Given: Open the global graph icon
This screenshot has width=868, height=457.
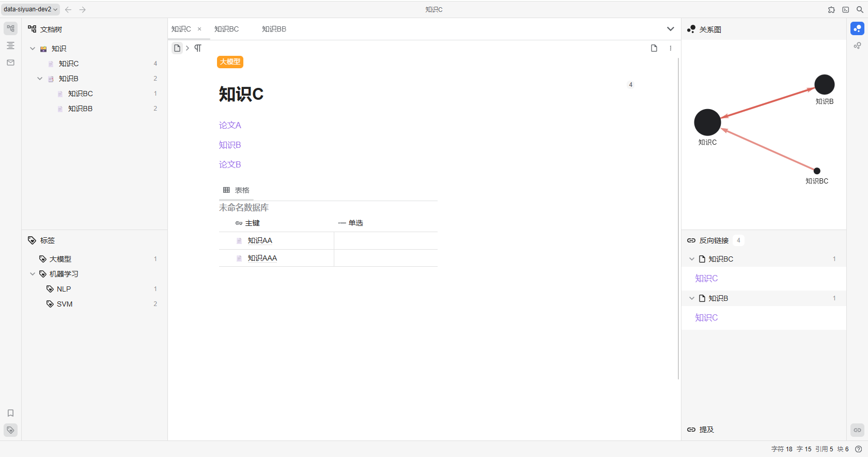Looking at the screenshot, I should tap(857, 45).
